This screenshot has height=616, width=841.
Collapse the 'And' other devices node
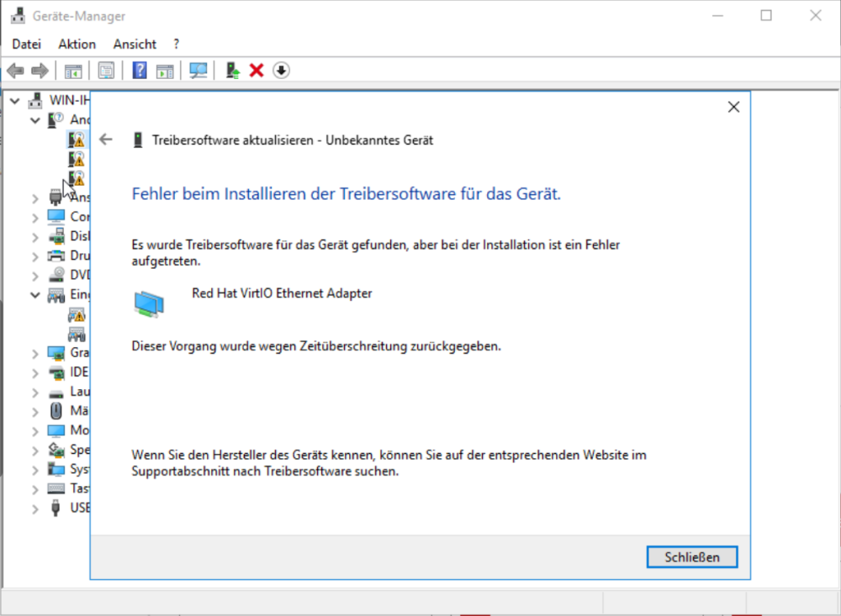[34, 120]
